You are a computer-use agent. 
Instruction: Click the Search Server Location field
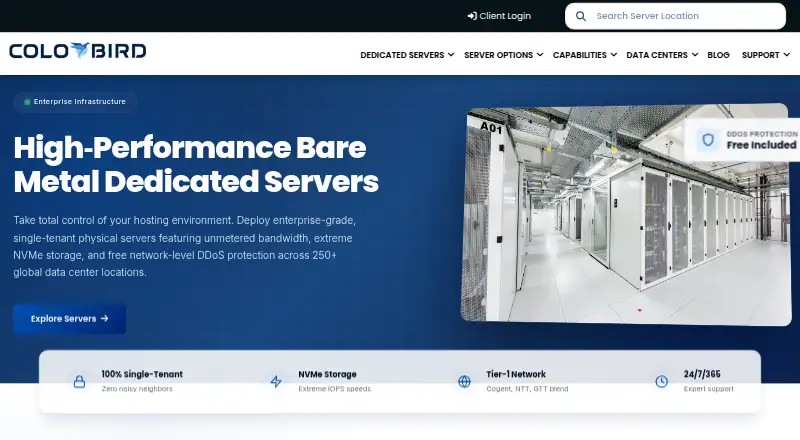[675, 16]
